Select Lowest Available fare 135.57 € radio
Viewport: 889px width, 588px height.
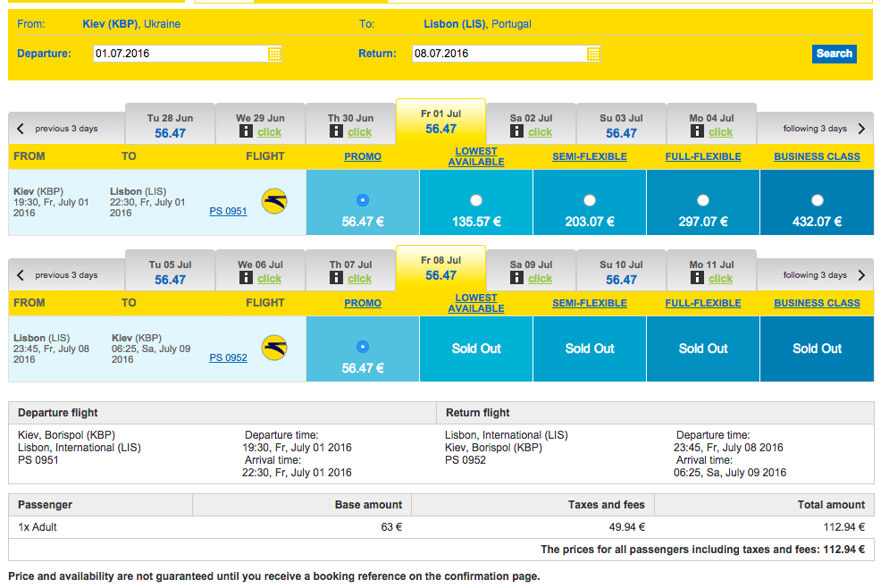(x=476, y=200)
